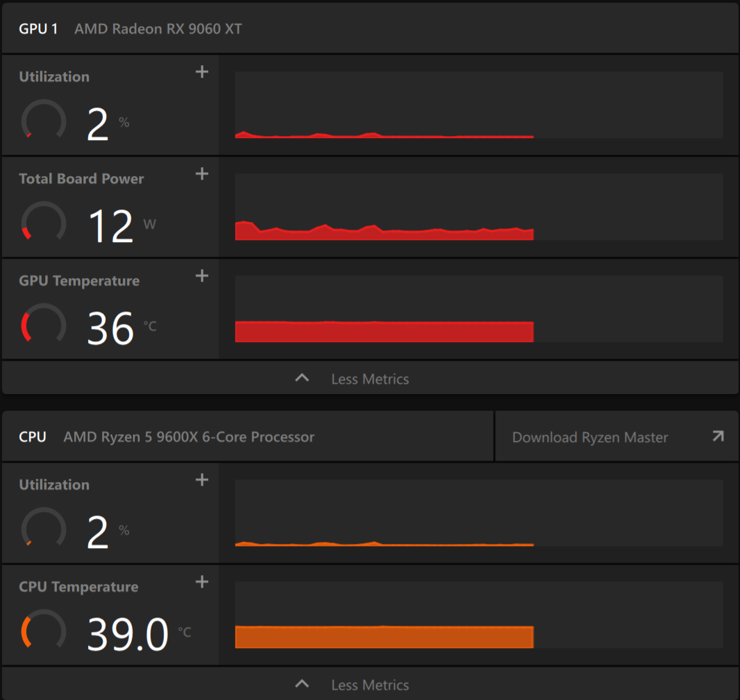The height and width of the screenshot is (700, 740).
Task: Click the Less Metrics label under GPU Temperature
Action: coord(370,379)
